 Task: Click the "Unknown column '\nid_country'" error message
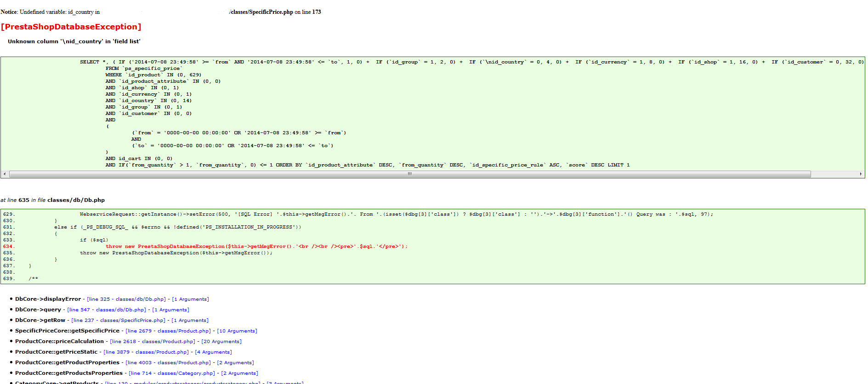(74, 41)
